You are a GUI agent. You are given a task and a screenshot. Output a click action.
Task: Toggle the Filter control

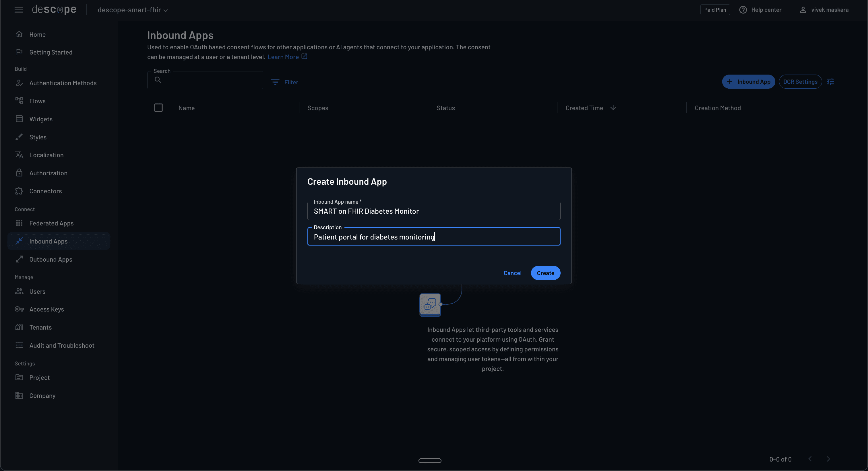285,82
